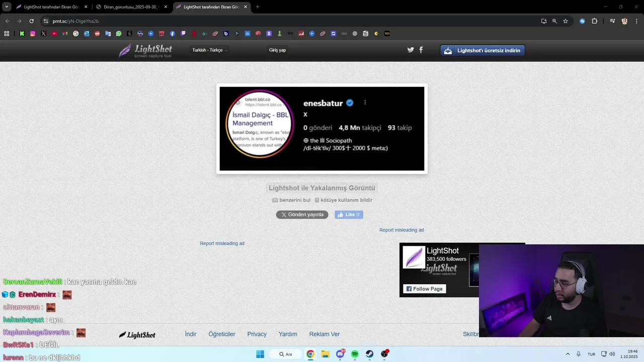The width and height of the screenshot is (644, 362).
Task: Click the enesbatur screenshot image
Action: pyautogui.click(x=322, y=129)
